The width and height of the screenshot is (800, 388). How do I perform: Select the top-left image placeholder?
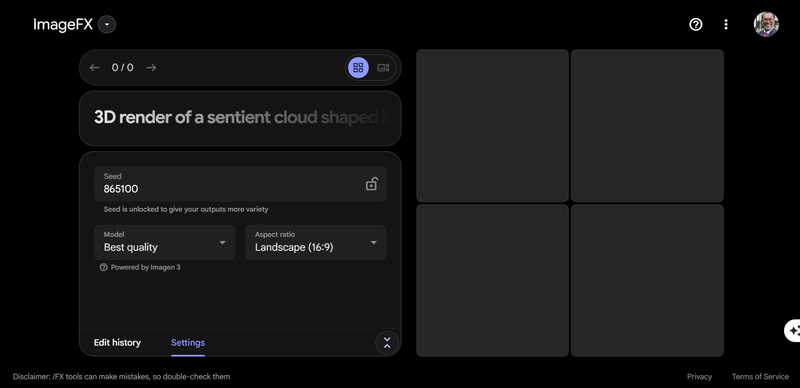(492, 126)
